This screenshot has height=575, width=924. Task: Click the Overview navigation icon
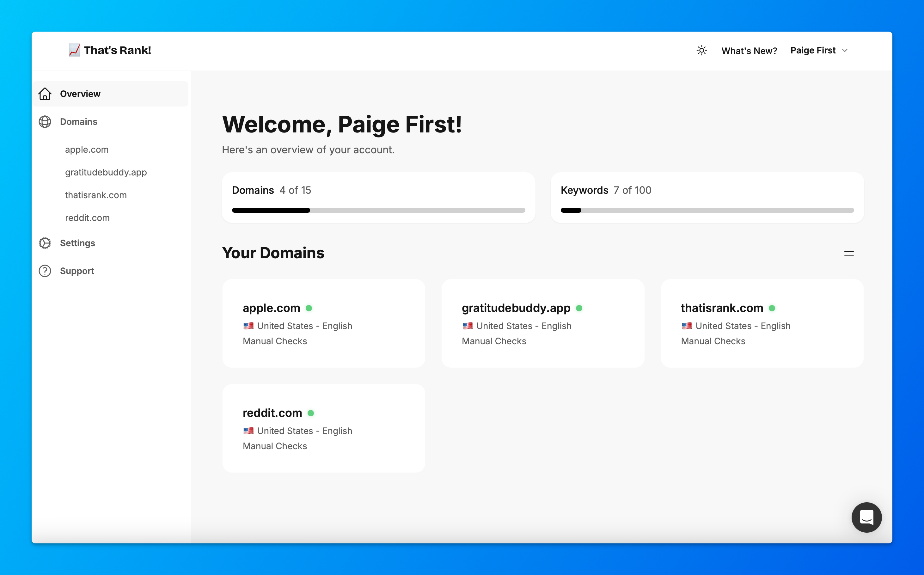tap(45, 93)
